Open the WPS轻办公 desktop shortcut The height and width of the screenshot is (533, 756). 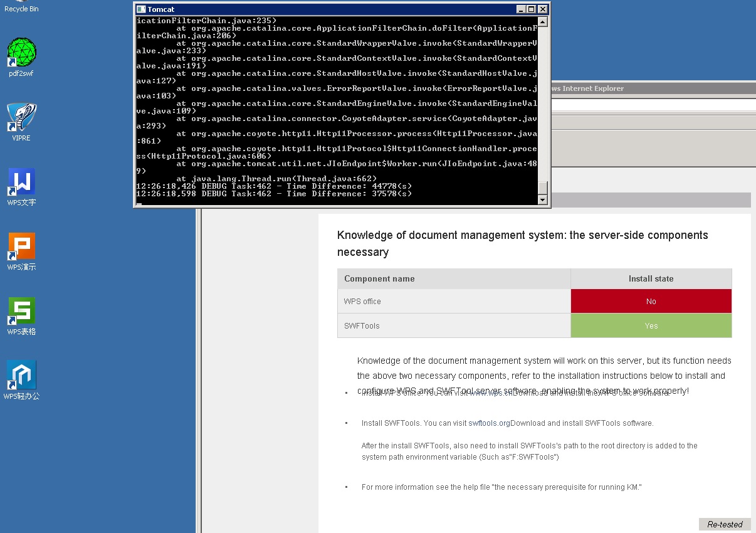[x=21, y=381]
